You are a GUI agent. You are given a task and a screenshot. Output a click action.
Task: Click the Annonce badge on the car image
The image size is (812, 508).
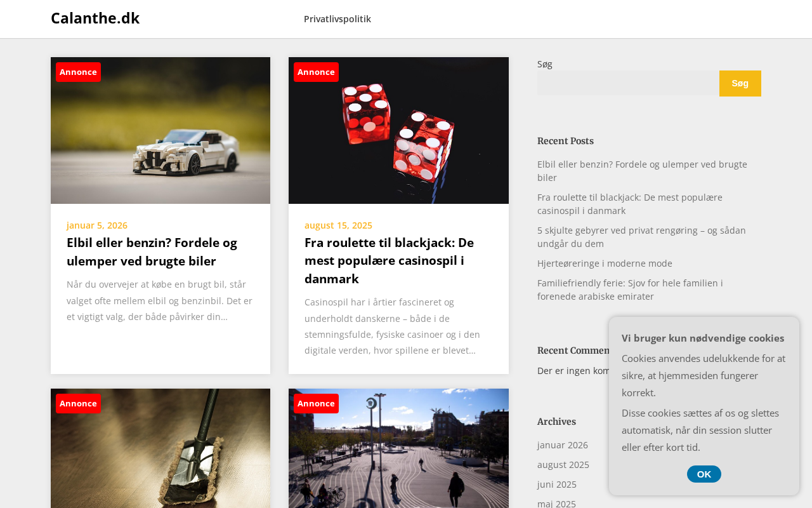tap(78, 72)
